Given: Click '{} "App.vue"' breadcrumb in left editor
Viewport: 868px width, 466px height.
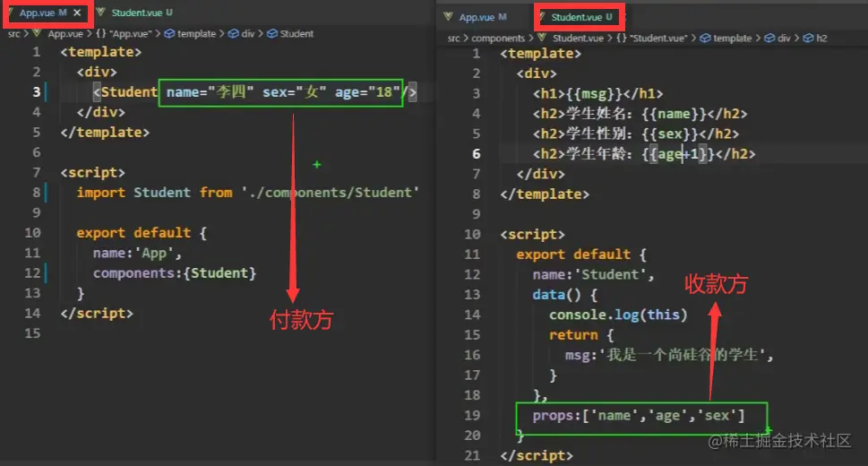Looking at the screenshot, I should [x=124, y=34].
